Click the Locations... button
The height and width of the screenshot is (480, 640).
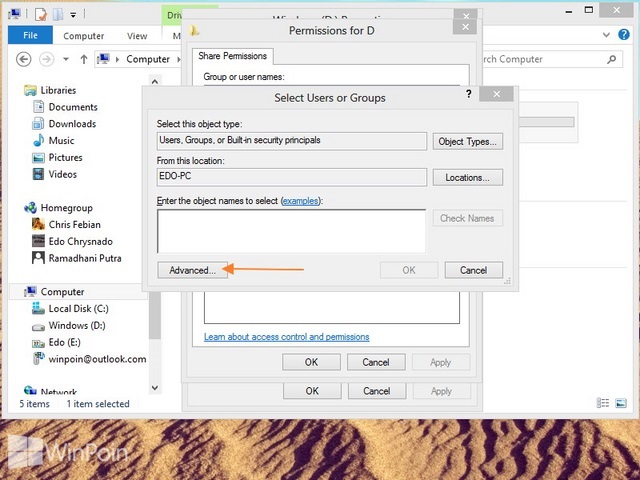[467, 178]
